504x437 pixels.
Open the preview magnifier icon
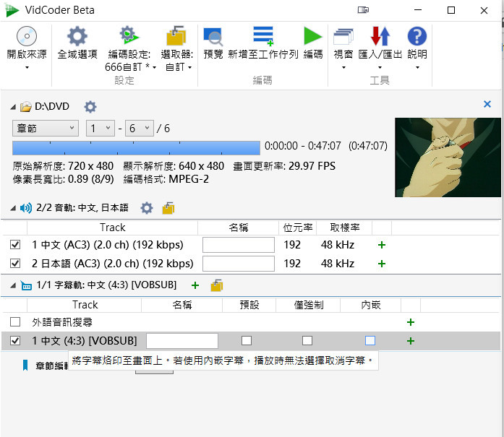[213, 37]
